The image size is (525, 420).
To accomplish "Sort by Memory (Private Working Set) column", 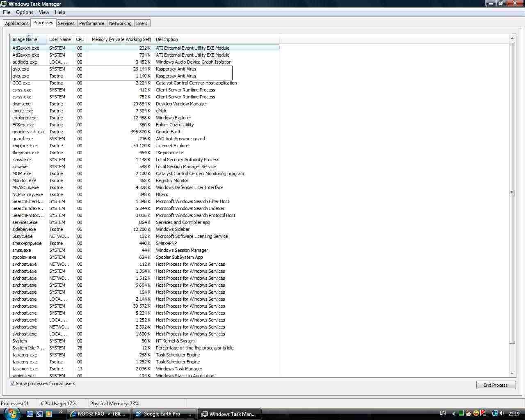I will pyautogui.click(x=120, y=39).
